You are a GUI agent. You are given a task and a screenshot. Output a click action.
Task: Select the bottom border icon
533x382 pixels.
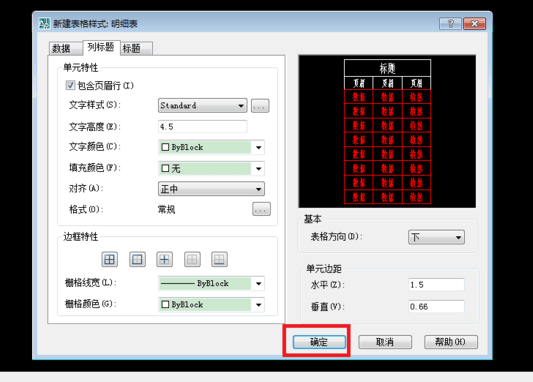pos(219,260)
